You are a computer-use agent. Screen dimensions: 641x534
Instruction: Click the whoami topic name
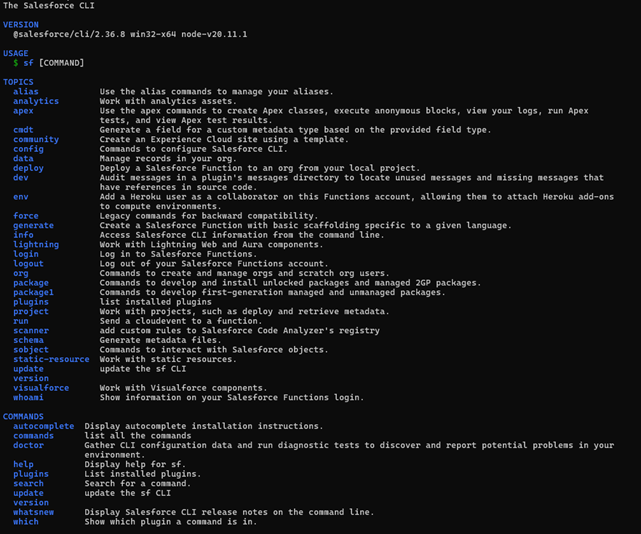pos(28,397)
